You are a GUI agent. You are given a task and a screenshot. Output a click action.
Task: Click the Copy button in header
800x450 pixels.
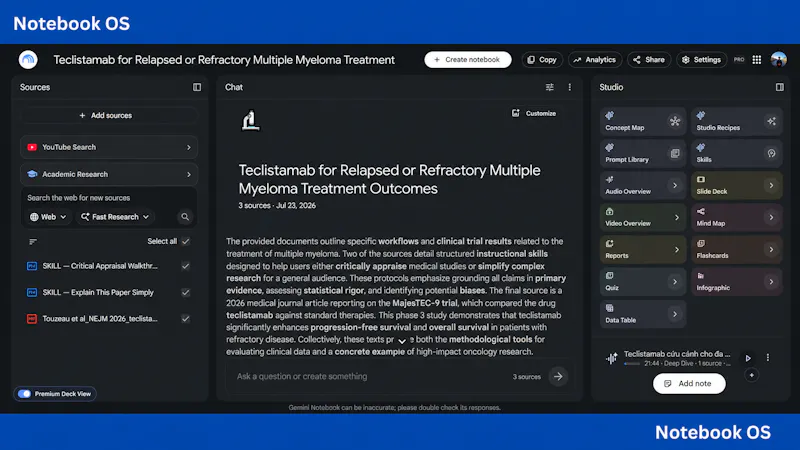542,60
